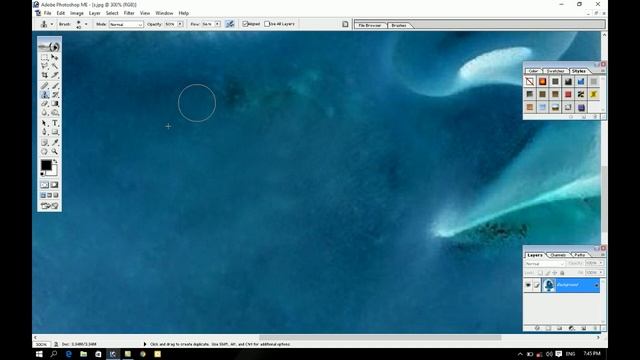Switch to the Paths tab

580,255
